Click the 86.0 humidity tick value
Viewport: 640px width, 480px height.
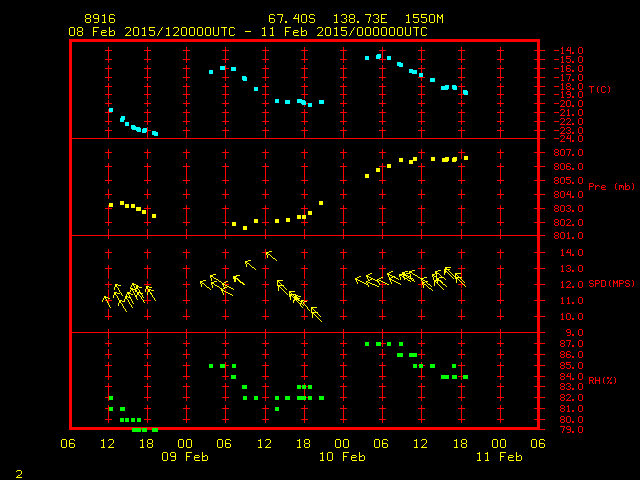tap(572, 355)
